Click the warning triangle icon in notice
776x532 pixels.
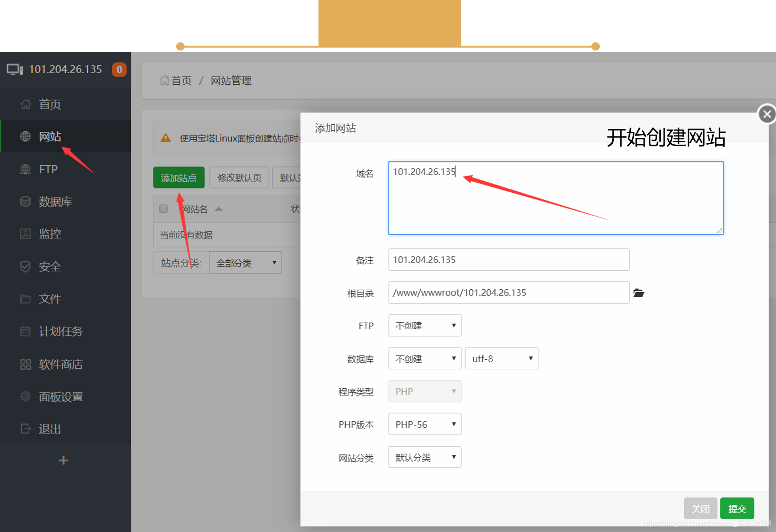(166, 138)
